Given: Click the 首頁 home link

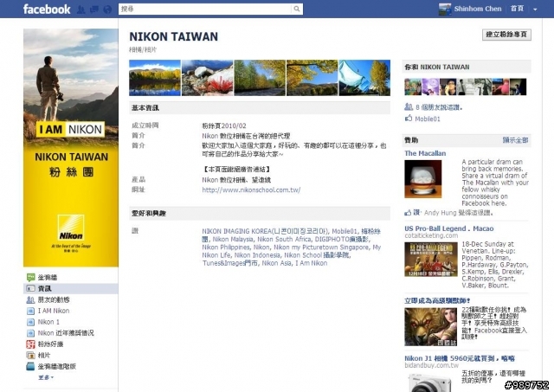Looking at the screenshot, I should click(517, 9).
